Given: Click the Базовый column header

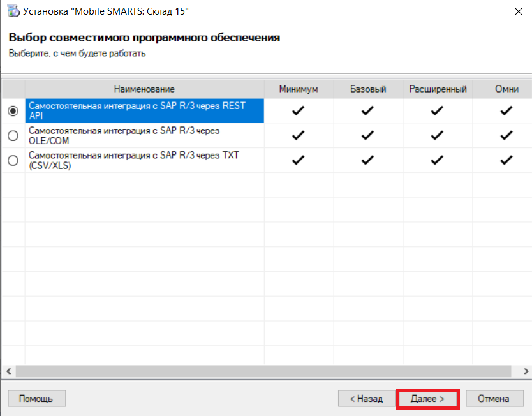Looking at the screenshot, I should [x=368, y=89].
